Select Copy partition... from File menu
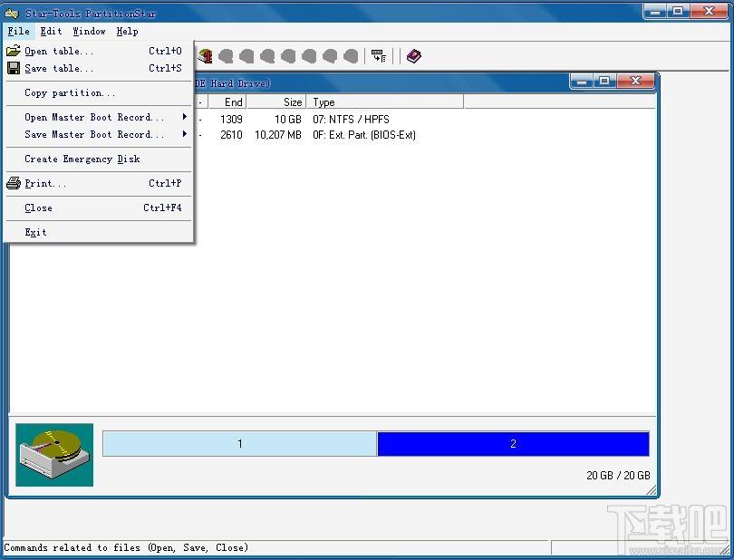This screenshot has height=560, width=734. pos(99,92)
